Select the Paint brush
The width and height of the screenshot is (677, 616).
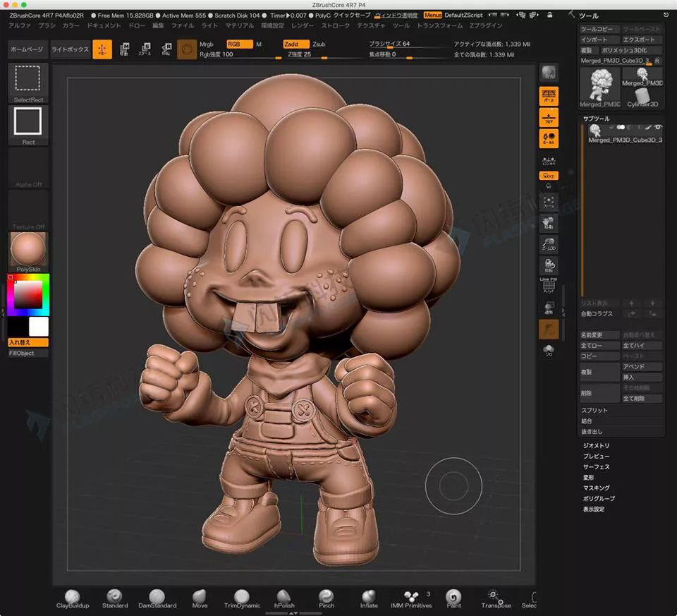(453, 599)
